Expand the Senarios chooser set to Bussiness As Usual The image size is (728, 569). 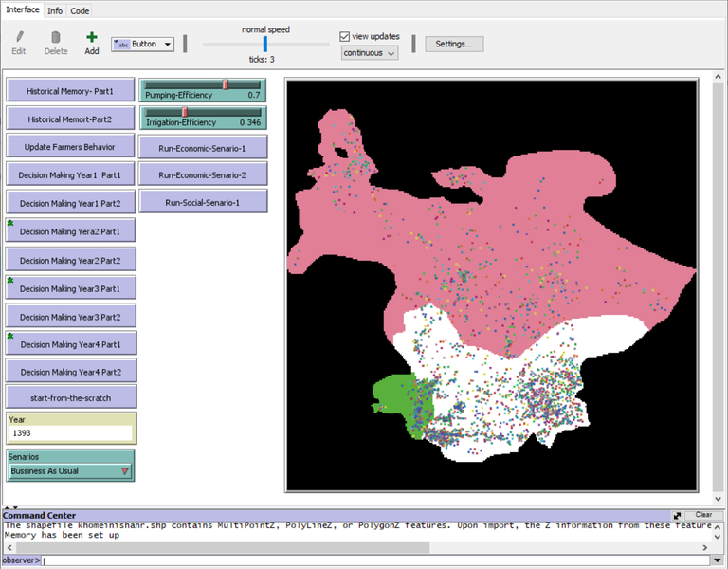(70, 471)
